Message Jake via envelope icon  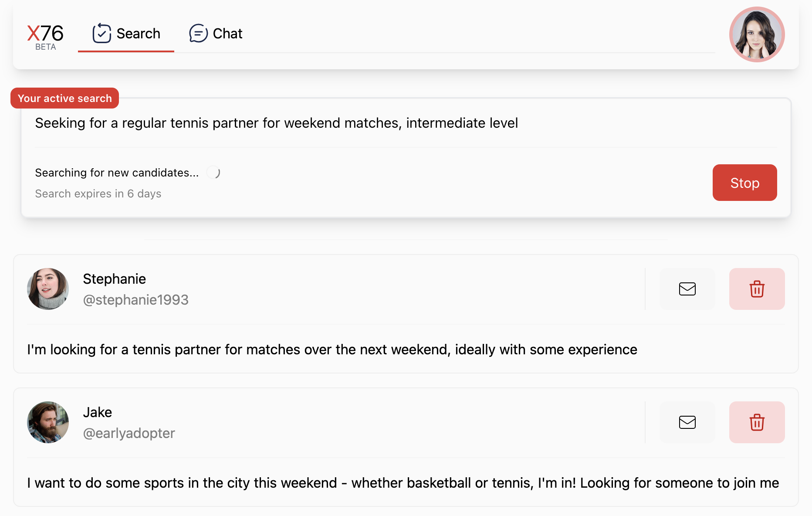[687, 422]
